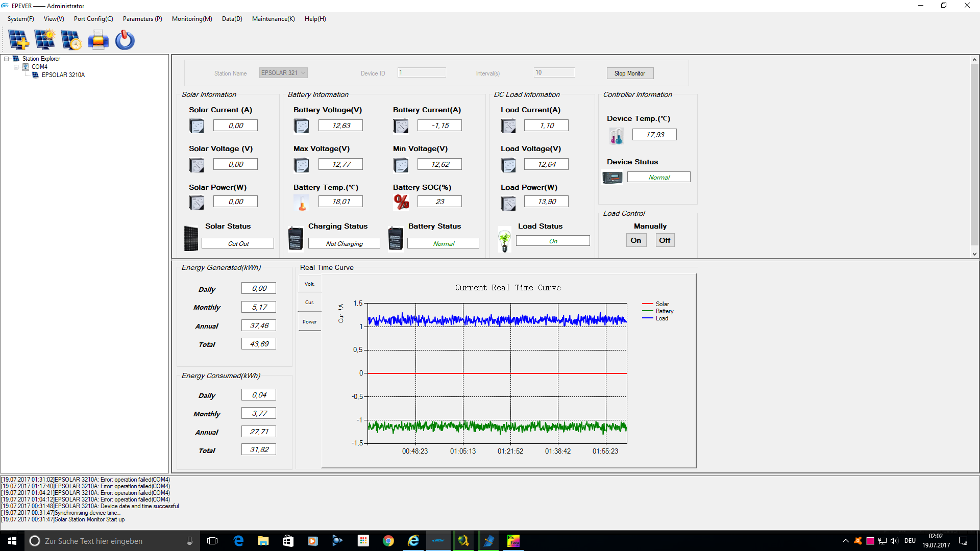The width and height of the screenshot is (980, 551).
Task: Click the Load Status light bulb icon
Action: pos(504,240)
